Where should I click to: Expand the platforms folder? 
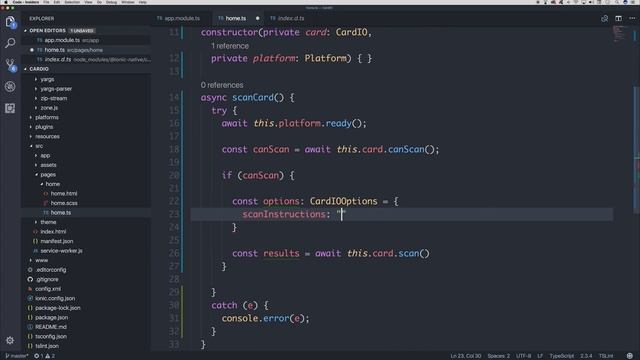pyautogui.click(x=47, y=117)
